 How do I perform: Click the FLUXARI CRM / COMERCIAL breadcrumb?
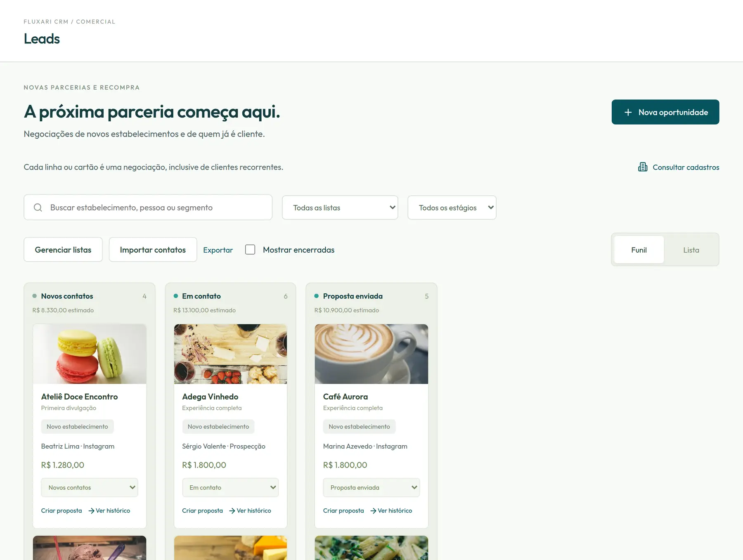coord(69,21)
